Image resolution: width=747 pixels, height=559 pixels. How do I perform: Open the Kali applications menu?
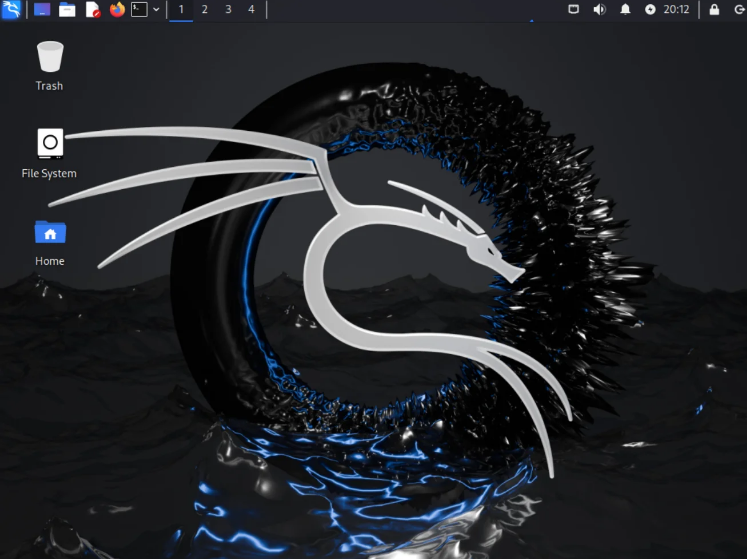point(10,10)
